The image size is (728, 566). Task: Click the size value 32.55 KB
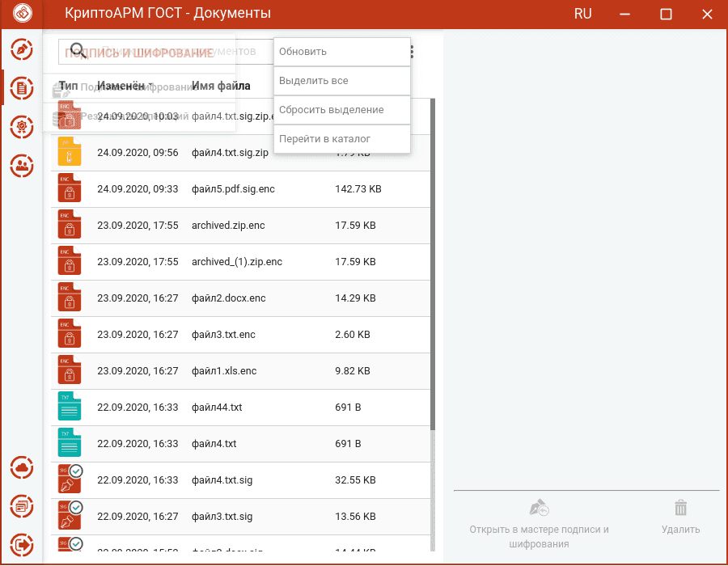pyautogui.click(x=355, y=479)
